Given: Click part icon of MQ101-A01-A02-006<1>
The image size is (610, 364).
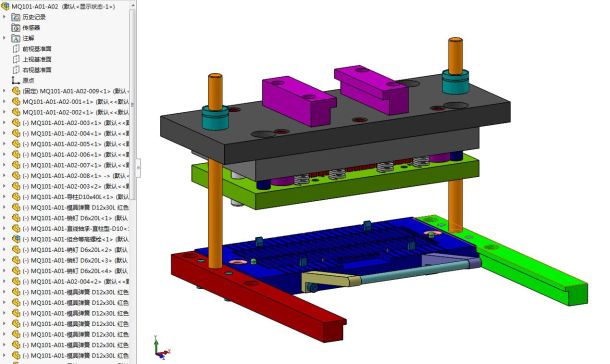Looking at the screenshot, I should click(x=16, y=154).
